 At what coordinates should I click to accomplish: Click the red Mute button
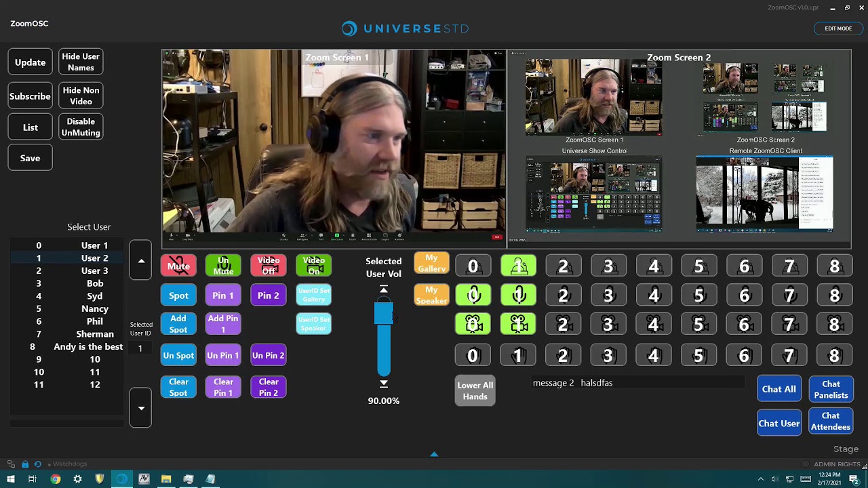(178, 266)
